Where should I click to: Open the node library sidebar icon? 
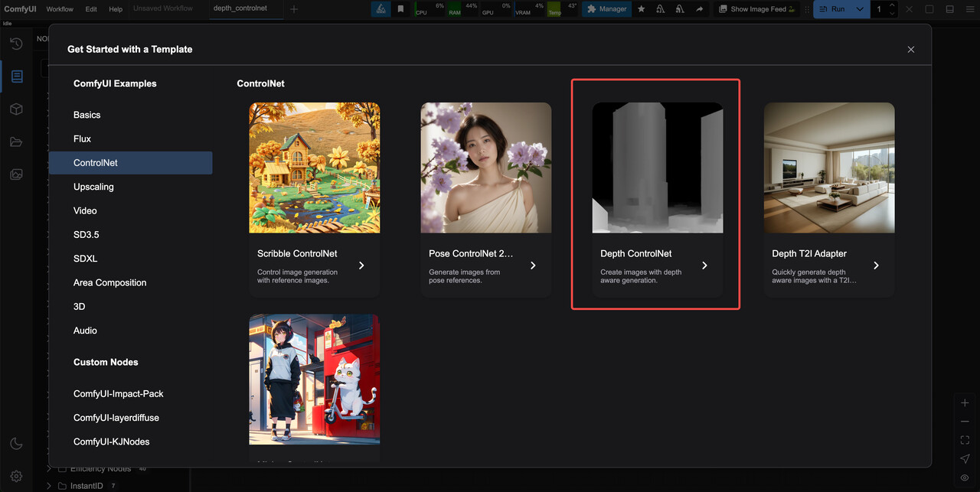[17, 77]
